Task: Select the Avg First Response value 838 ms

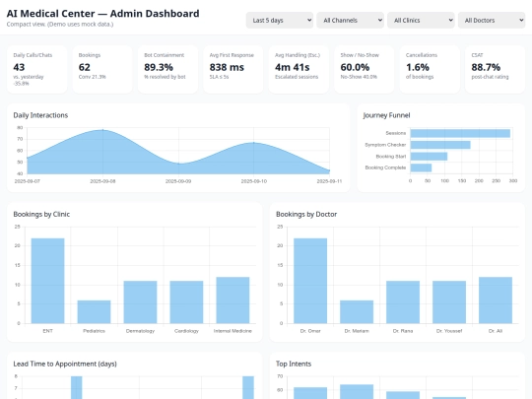Action: coord(227,67)
